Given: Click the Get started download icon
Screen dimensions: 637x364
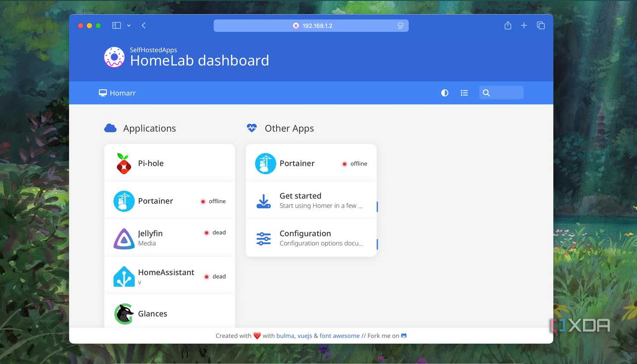Looking at the screenshot, I should pos(264,201).
